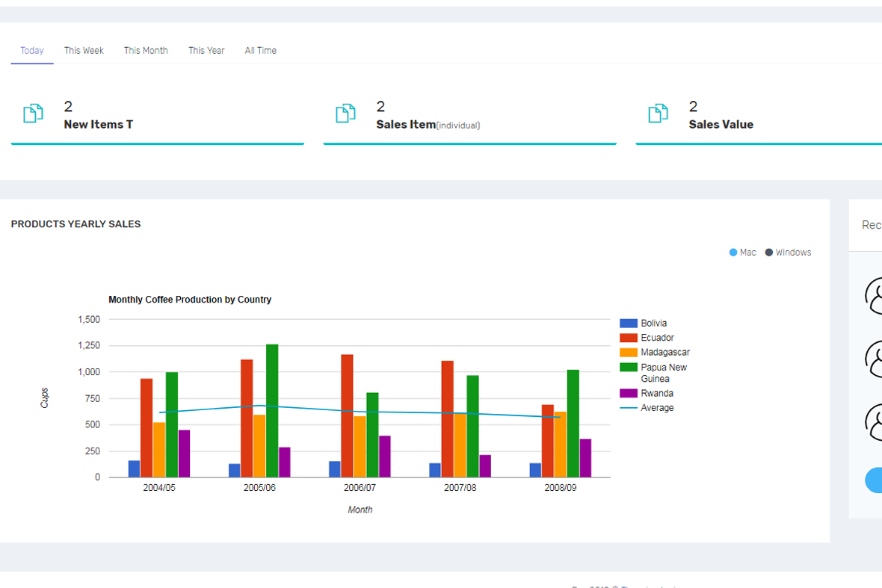Viewport: 882px width, 588px height.
Task: Open the This Week tab
Action: (84, 51)
